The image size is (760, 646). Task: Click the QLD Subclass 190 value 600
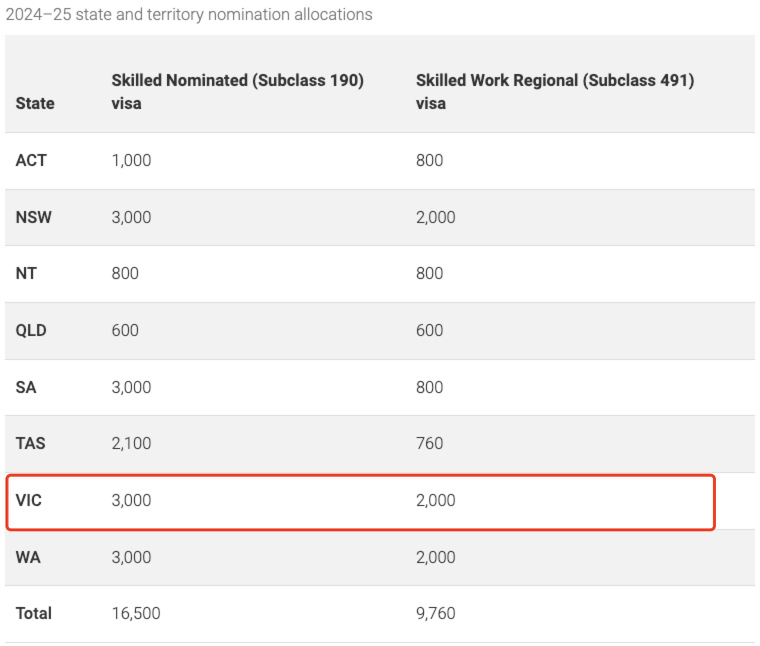pyautogui.click(x=125, y=330)
